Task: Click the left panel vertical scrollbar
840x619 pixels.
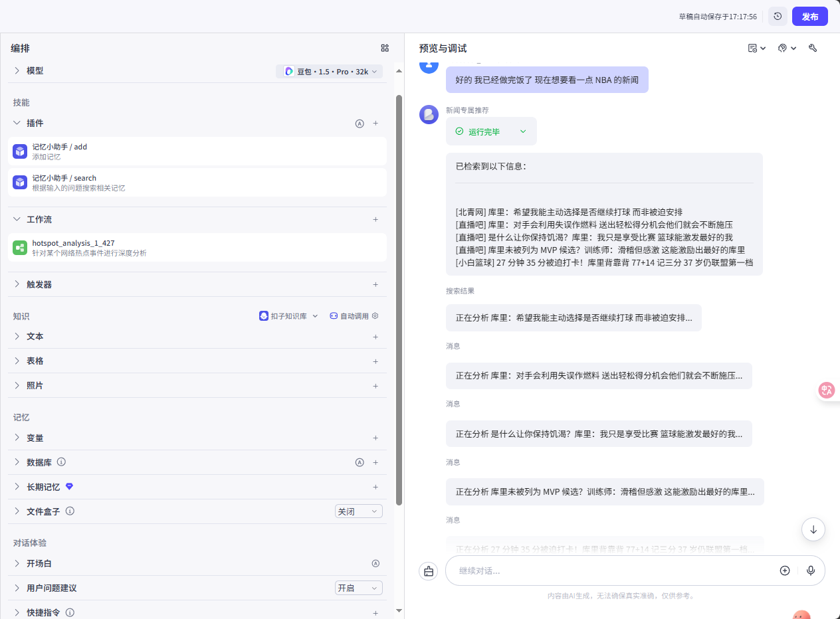Action: (399, 299)
